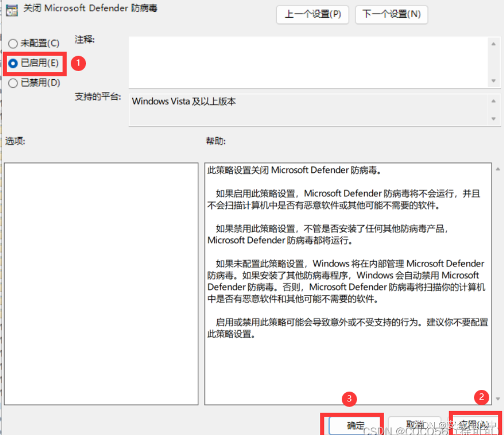Click the help paragraph starting '如果启用此策略设置'

pyautogui.click(x=344, y=199)
